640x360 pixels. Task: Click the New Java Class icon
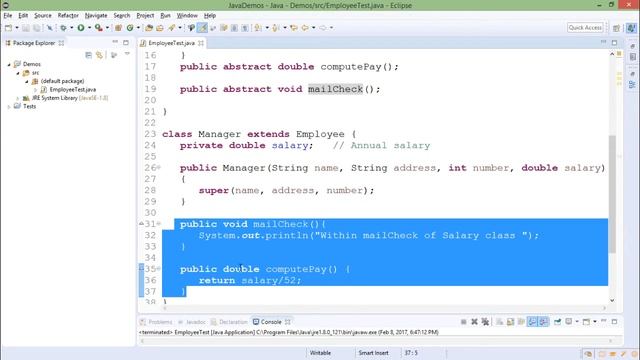tap(130, 28)
